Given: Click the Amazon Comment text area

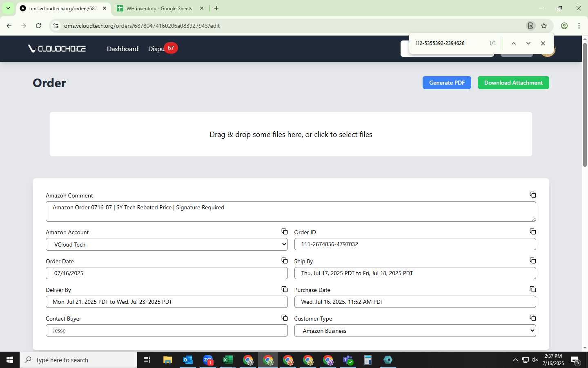Looking at the screenshot, I should coord(291,211).
